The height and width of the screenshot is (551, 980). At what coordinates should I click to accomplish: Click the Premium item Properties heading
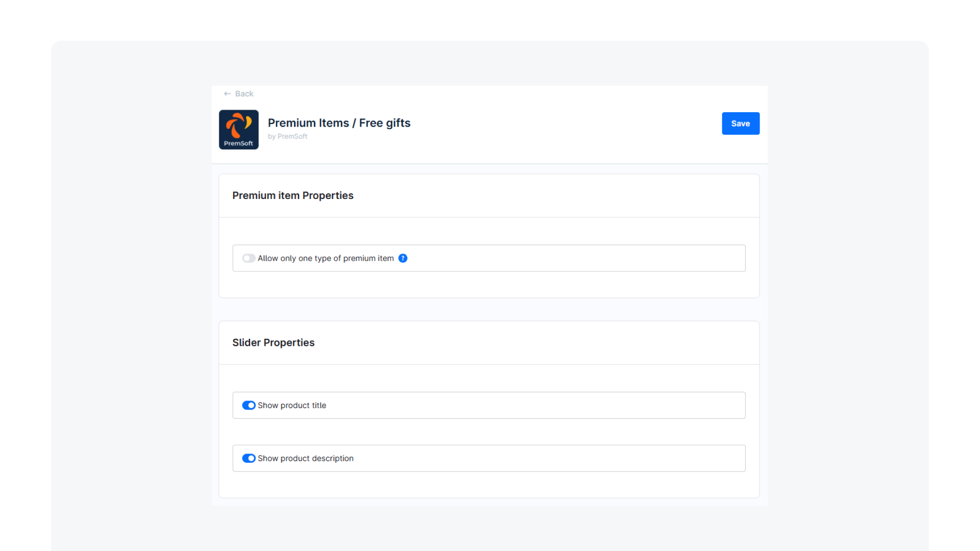coord(292,195)
